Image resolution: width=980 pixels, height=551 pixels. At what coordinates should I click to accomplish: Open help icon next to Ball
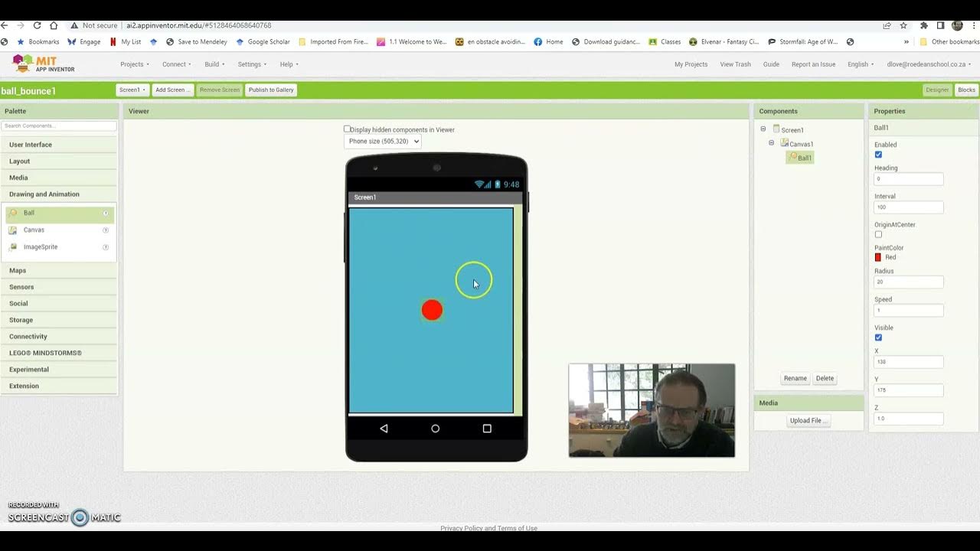pos(106,213)
